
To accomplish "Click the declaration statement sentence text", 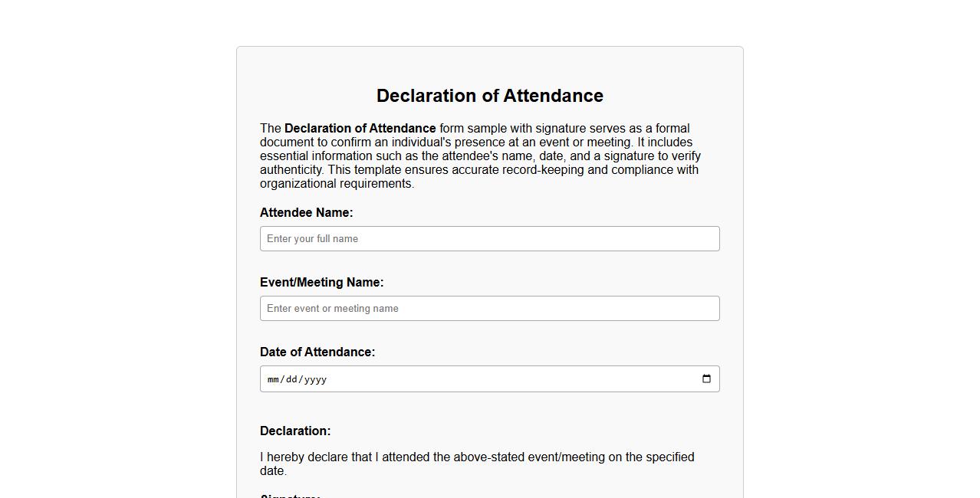I will pyautogui.click(x=477, y=457).
